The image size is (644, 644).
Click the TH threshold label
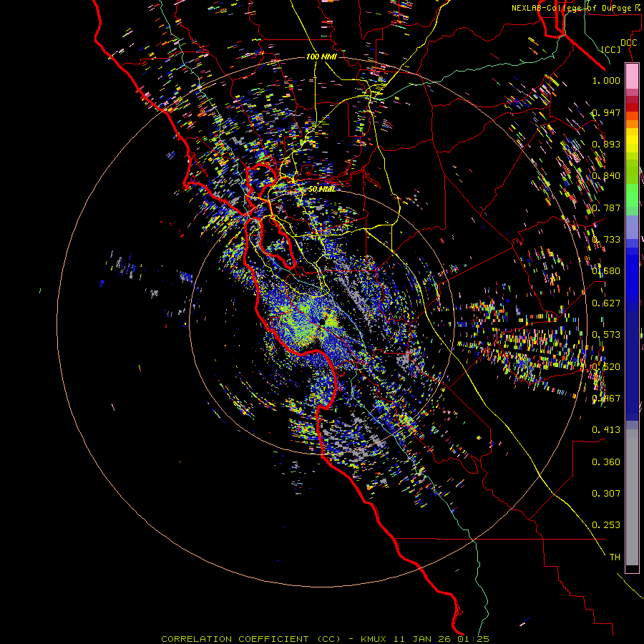click(x=615, y=557)
